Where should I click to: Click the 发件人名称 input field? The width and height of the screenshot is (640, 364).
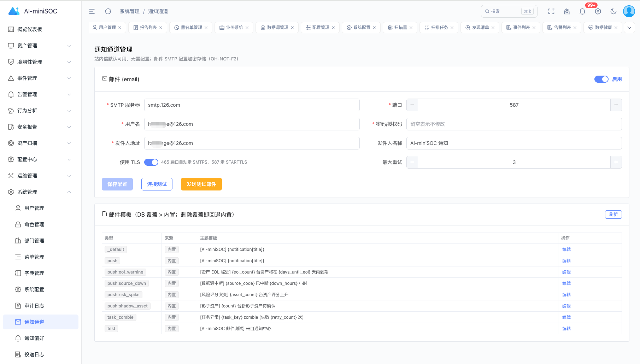pos(514,143)
